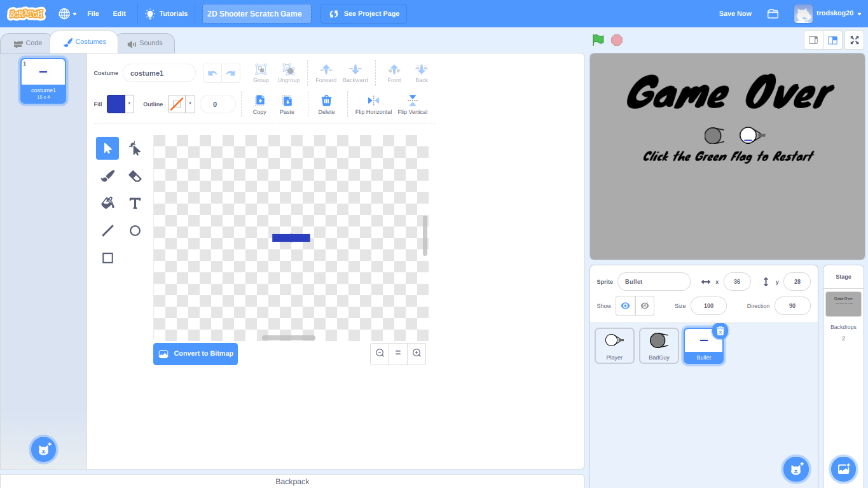Choose the Text tool
The width and height of the screenshot is (868, 488).
(x=135, y=203)
